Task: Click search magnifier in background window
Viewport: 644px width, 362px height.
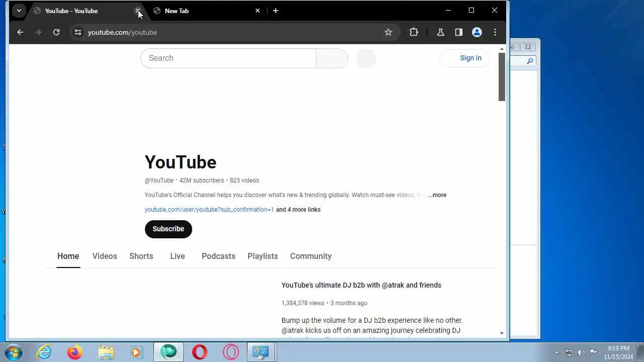Action: tap(530, 61)
